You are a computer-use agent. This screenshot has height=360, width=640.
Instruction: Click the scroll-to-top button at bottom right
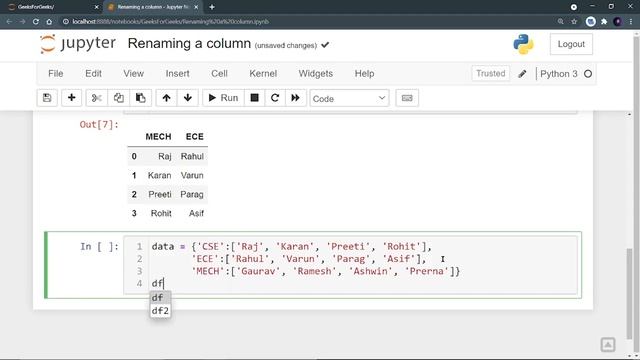click(608, 344)
